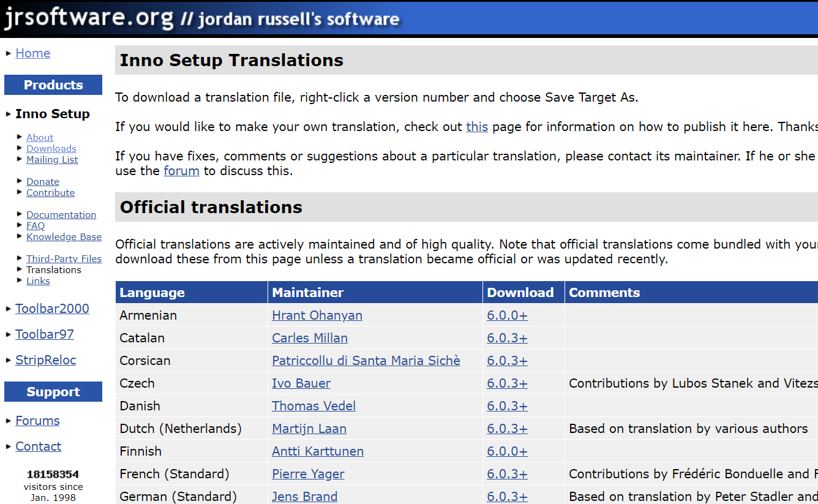Select the Dutch (Netherlands) language cell
The height and width of the screenshot is (504, 818).
[x=191, y=429]
